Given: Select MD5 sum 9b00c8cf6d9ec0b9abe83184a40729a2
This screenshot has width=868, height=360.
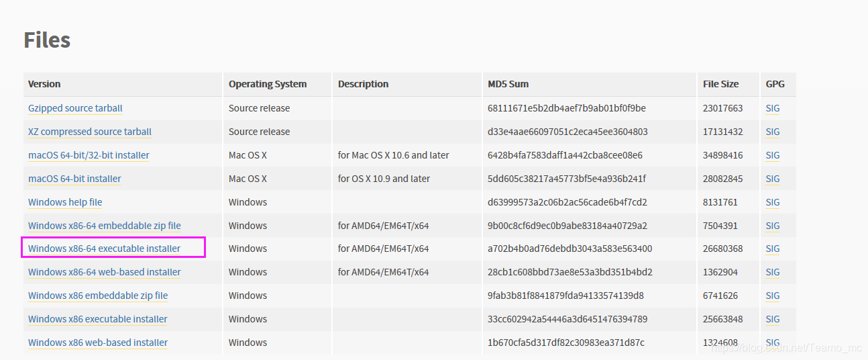Looking at the screenshot, I should click(567, 226).
